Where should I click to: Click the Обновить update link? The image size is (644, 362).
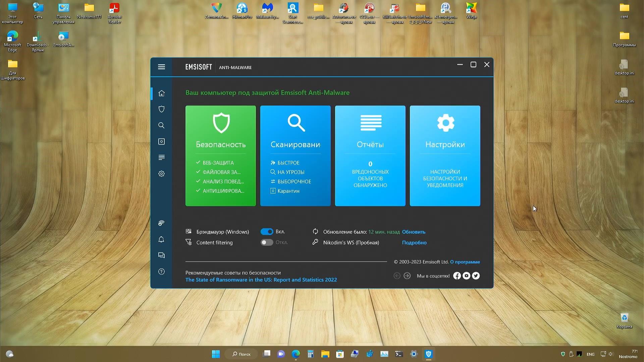click(414, 232)
